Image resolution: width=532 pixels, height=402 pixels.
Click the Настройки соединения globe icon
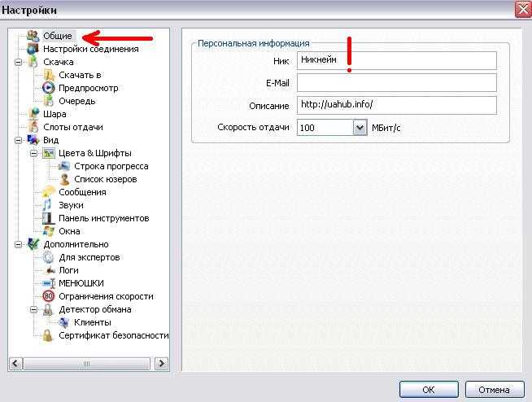coord(33,49)
